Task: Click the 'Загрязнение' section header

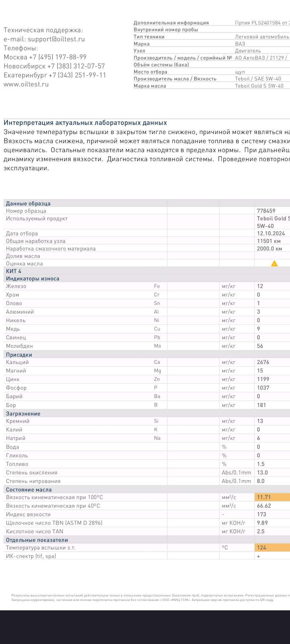Action: 23,414
